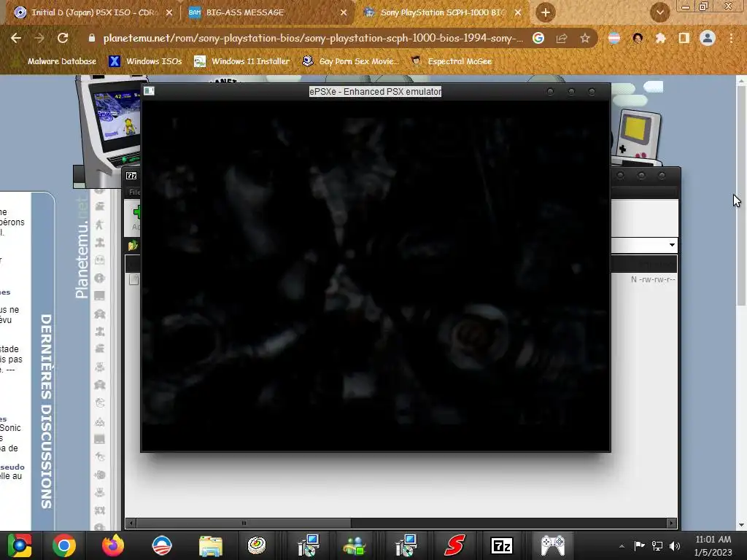Share this page via the share icon
Image resolution: width=747 pixels, height=560 pixels.
(562, 38)
